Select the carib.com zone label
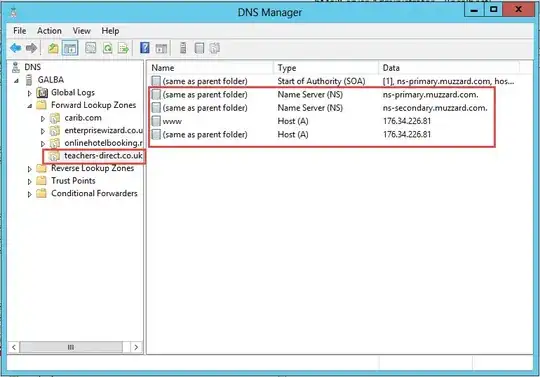 pyautogui.click(x=83, y=118)
